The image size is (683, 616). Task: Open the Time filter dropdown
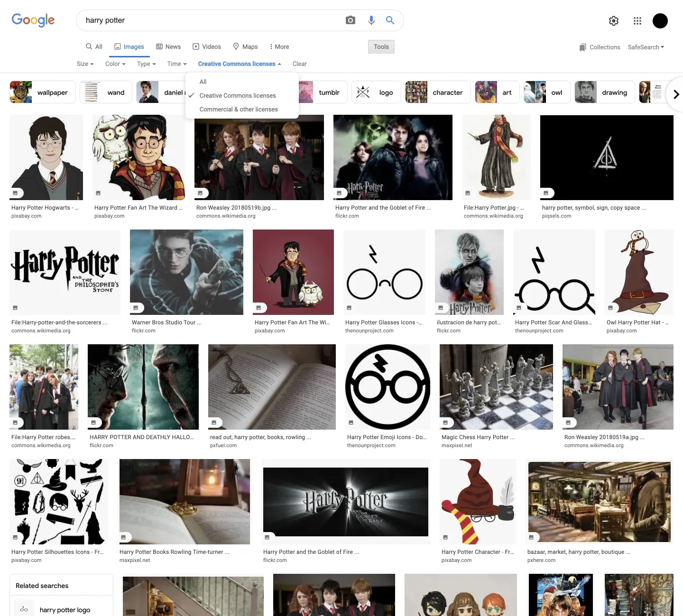[x=177, y=64]
